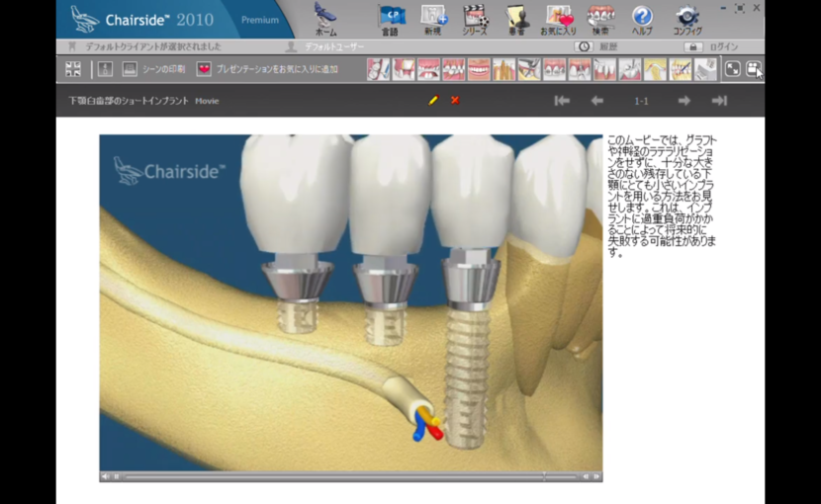Click the デフォルトクライアント status message
The width and height of the screenshot is (821, 504).
pos(153,46)
